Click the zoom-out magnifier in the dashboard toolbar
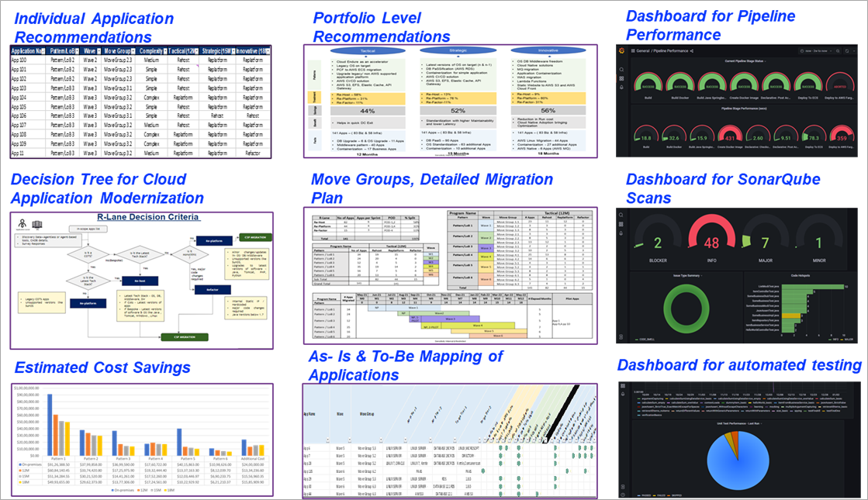Screen dimensions: 868x500 click(838, 50)
